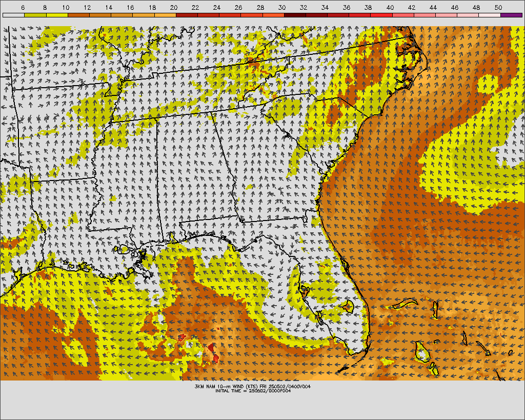
Task: Select the 18–20 knots pale orange swatch
Action: 165,15
